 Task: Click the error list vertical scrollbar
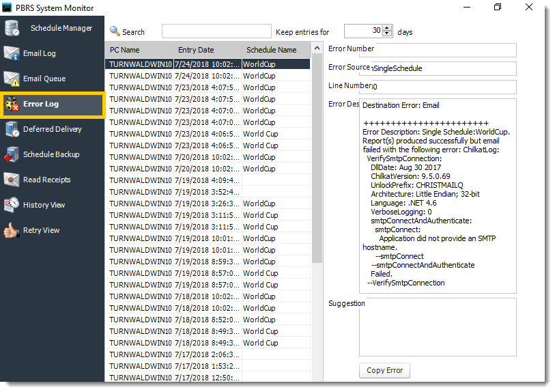point(317,205)
